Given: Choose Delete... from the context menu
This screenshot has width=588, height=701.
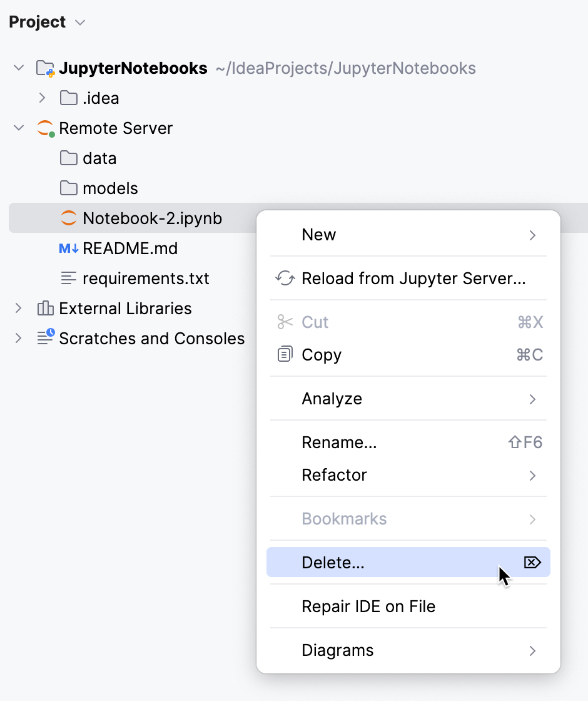Looking at the screenshot, I should point(333,562).
